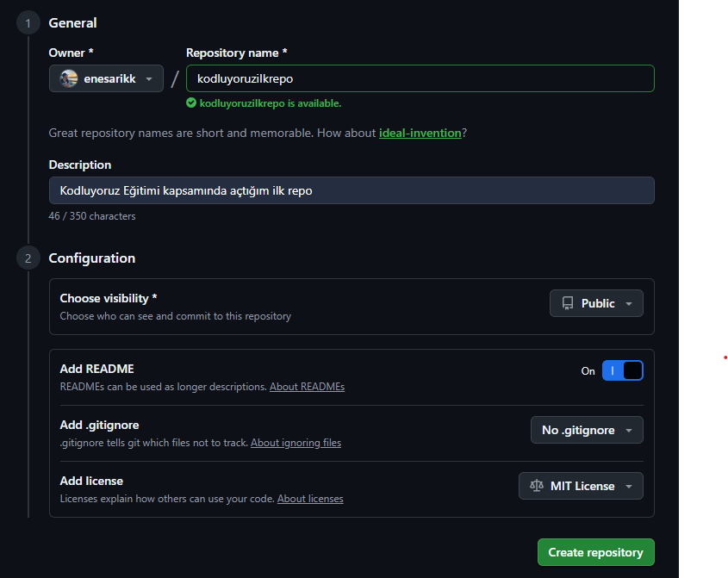Open the suggested name ideal-invention link
The height and width of the screenshot is (578, 728).
pos(420,133)
